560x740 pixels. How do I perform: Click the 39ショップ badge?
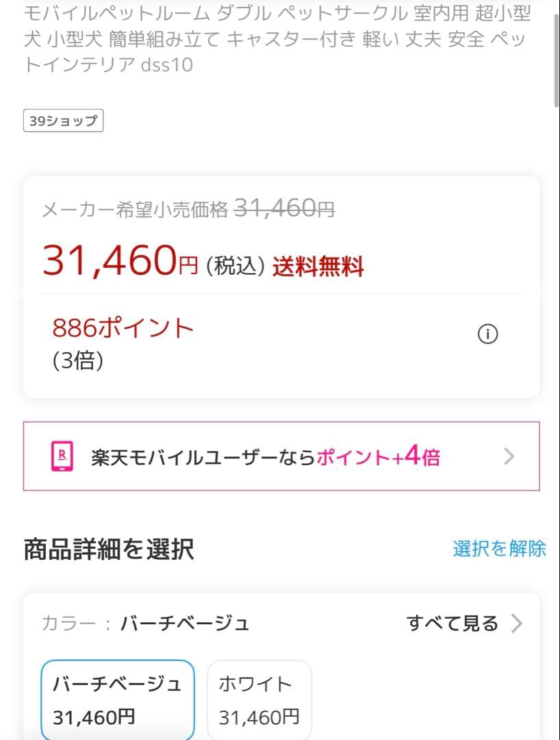[63, 122]
